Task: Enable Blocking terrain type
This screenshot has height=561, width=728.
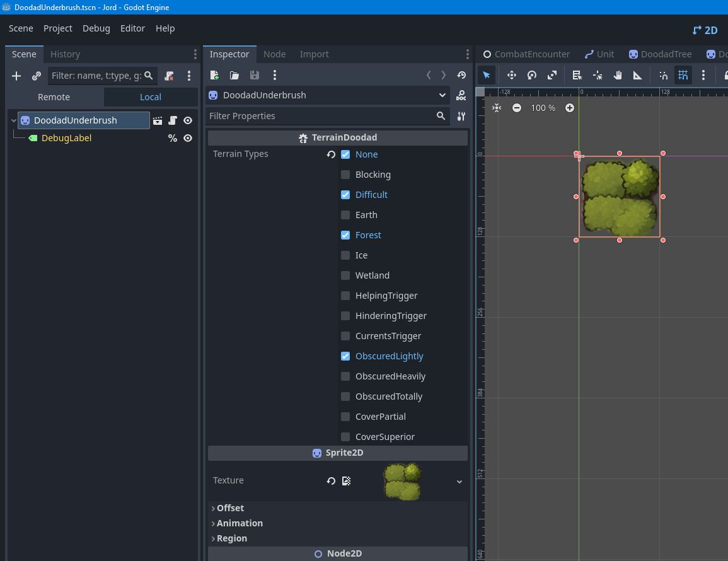Action: (345, 175)
